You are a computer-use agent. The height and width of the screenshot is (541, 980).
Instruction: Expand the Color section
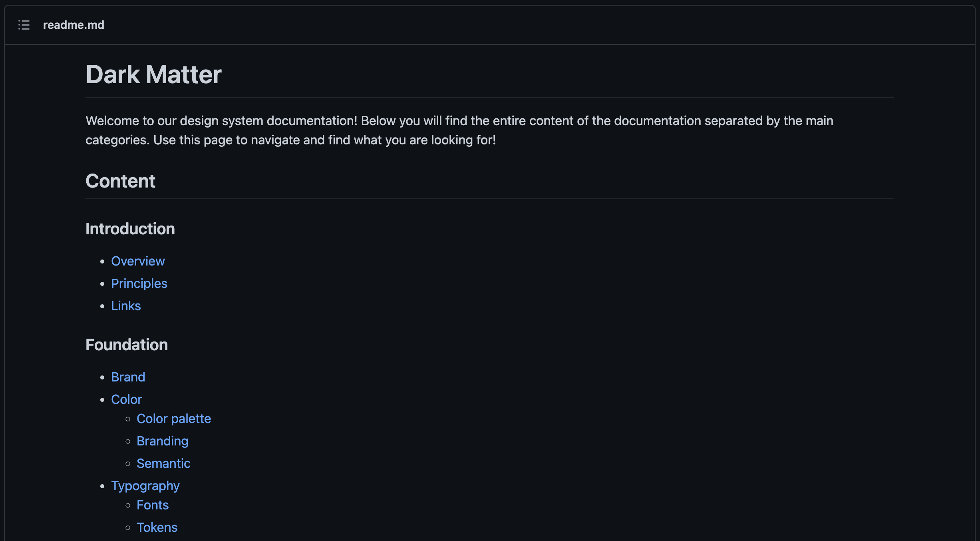[x=126, y=399]
